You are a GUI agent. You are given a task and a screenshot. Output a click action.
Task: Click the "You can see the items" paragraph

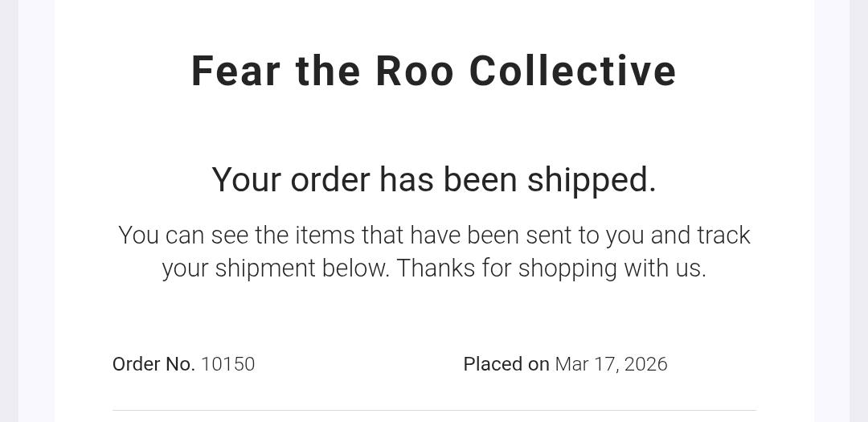click(x=434, y=251)
